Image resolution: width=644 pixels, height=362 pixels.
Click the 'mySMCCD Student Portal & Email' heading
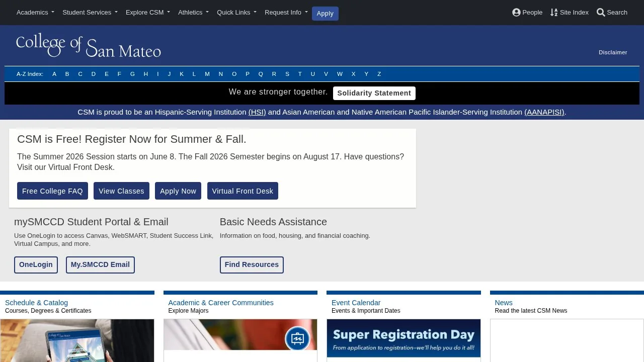pos(91,222)
